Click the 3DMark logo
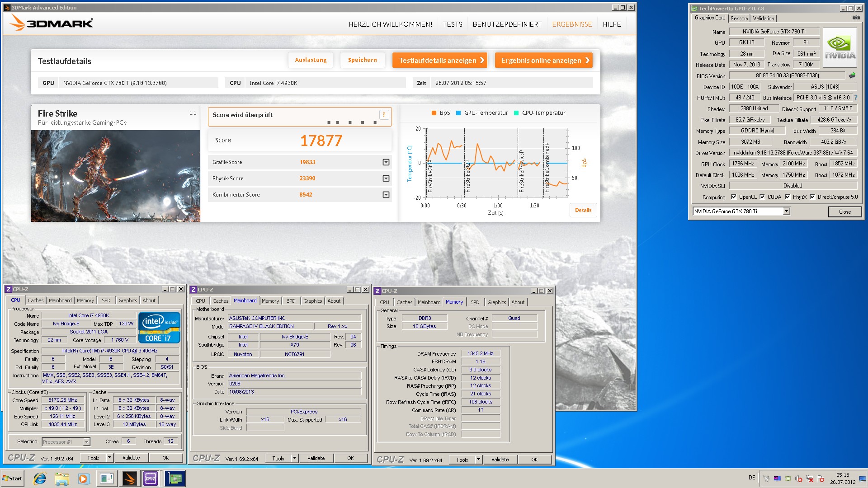868x488 pixels. [52, 23]
